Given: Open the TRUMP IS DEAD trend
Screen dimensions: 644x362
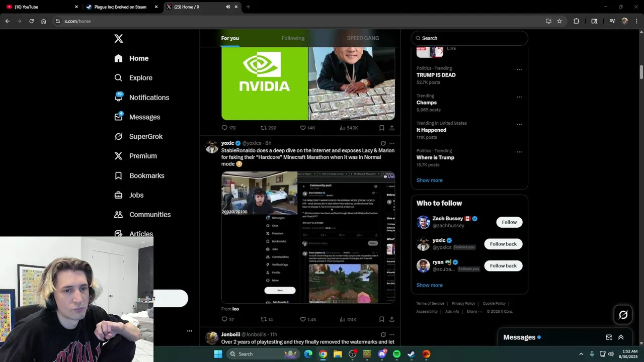Looking at the screenshot, I should (436, 75).
